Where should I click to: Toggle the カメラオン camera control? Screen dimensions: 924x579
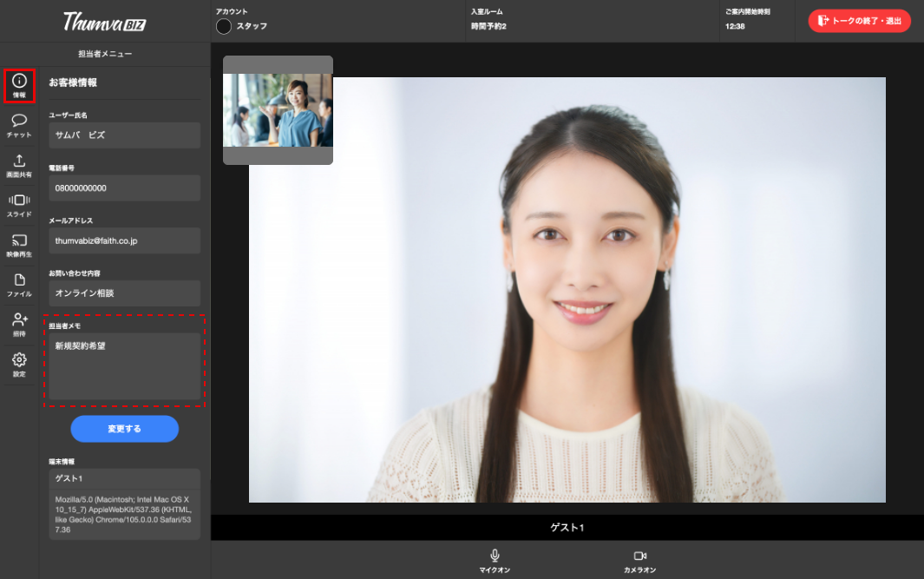click(640, 560)
